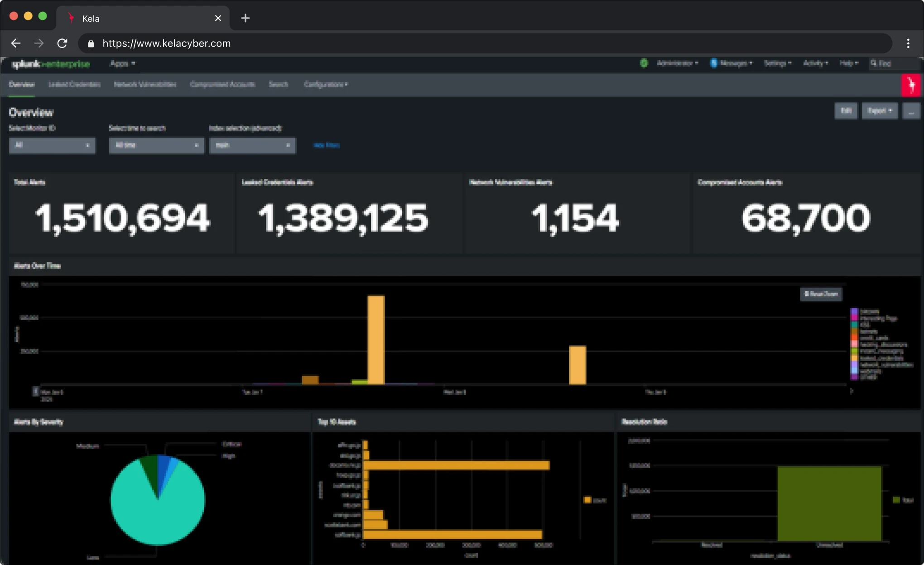Open the Administrator dropdown menu
The width and height of the screenshot is (924, 565).
tap(678, 63)
